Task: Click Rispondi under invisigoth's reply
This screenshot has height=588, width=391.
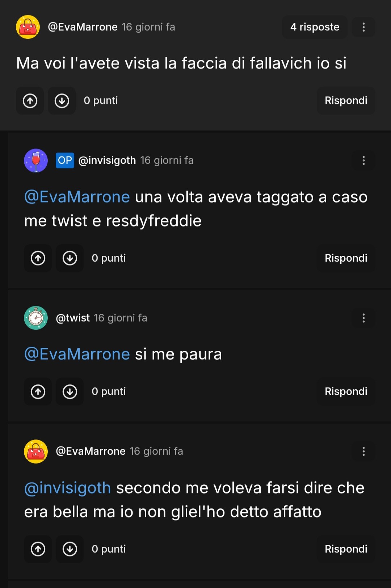Action: tap(346, 258)
